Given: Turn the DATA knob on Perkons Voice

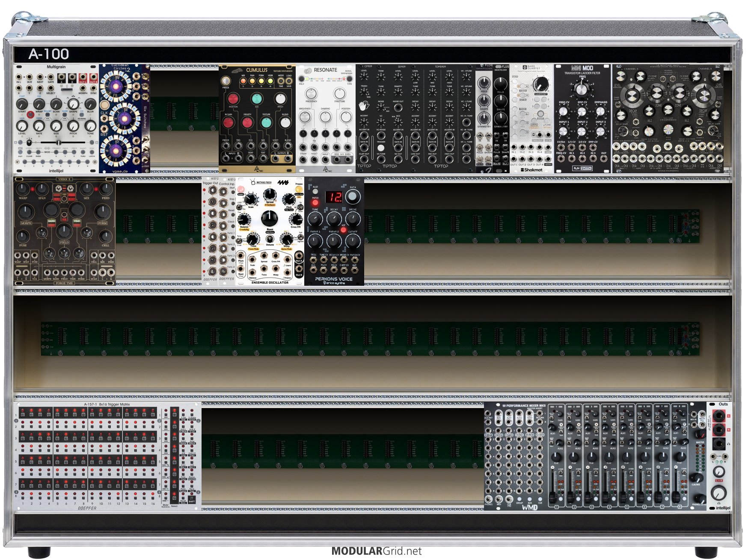Looking at the screenshot, I should point(353,196).
